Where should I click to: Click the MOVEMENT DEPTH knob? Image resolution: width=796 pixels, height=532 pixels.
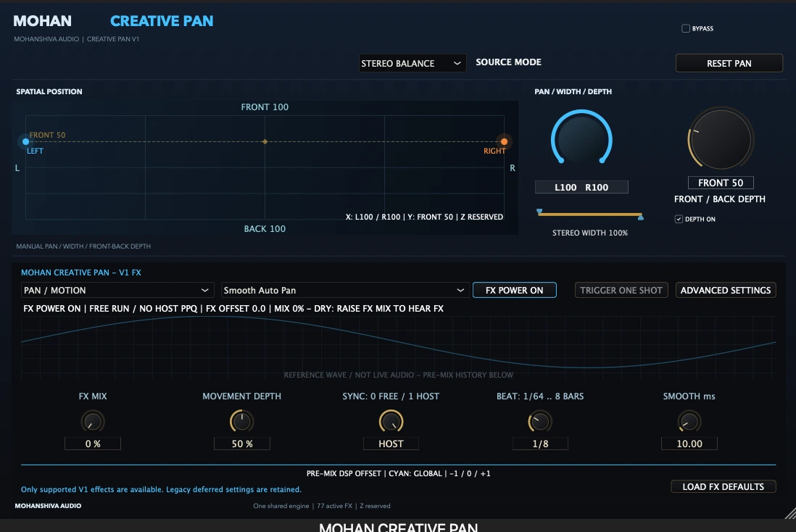coord(241,421)
